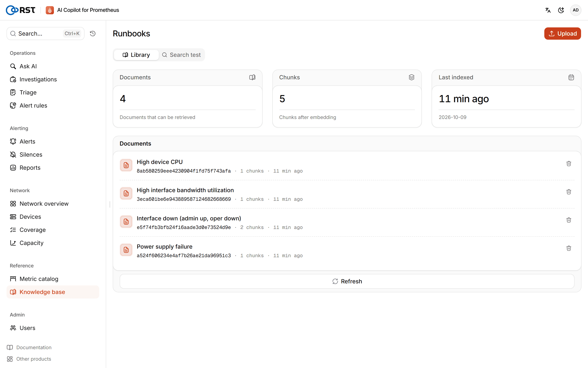Focus the Search input field
Screen dimensions: 588x368
(45, 34)
